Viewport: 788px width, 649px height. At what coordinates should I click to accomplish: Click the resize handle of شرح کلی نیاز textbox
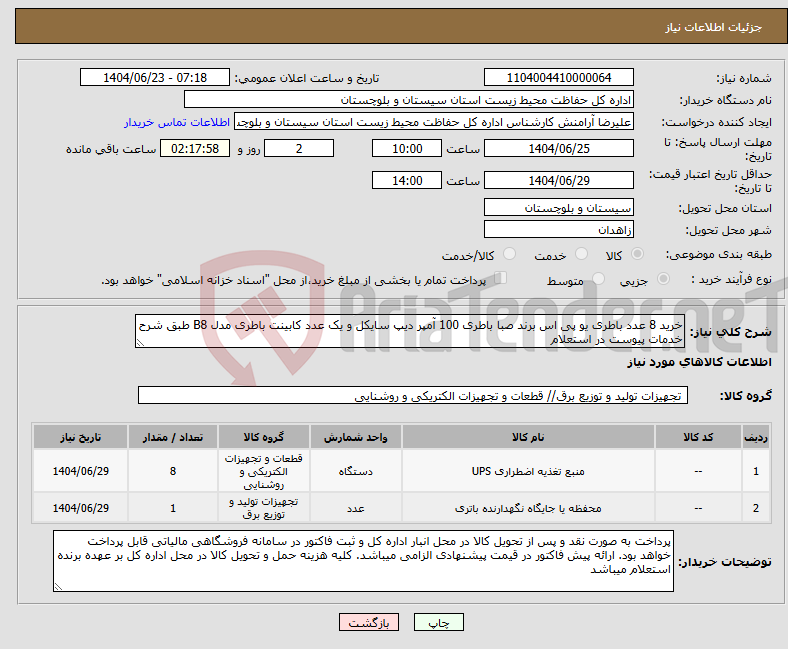pos(140,343)
